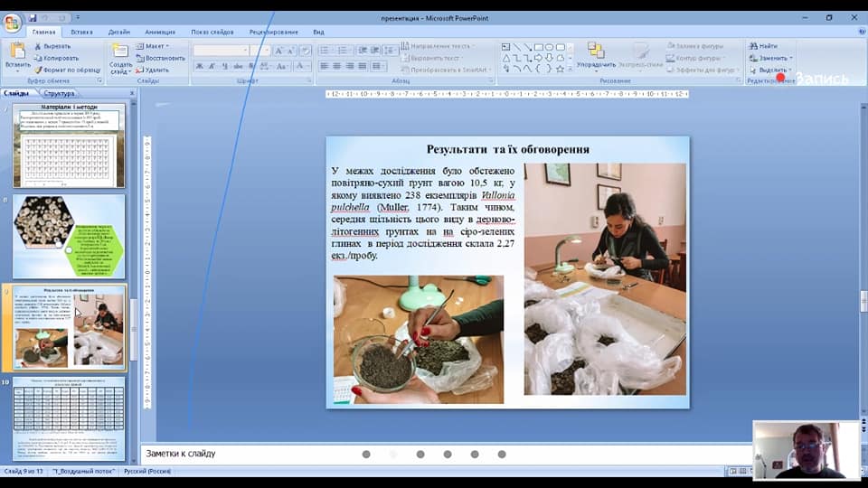This screenshot has width=868, height=488.
Task: Select Формат по образцу format painter
Action: tap(66, 70)
